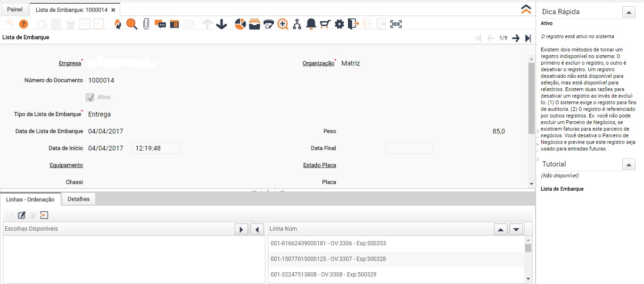Click the down arrow Detail record icon
The width and height of the screenshot is (644, 284).
click(222, 24)
